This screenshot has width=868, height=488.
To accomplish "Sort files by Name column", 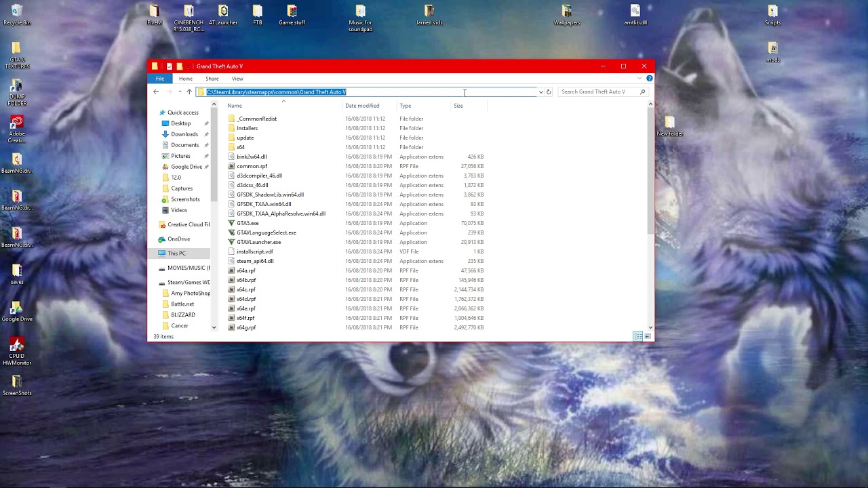I will [x=235, y=106].
